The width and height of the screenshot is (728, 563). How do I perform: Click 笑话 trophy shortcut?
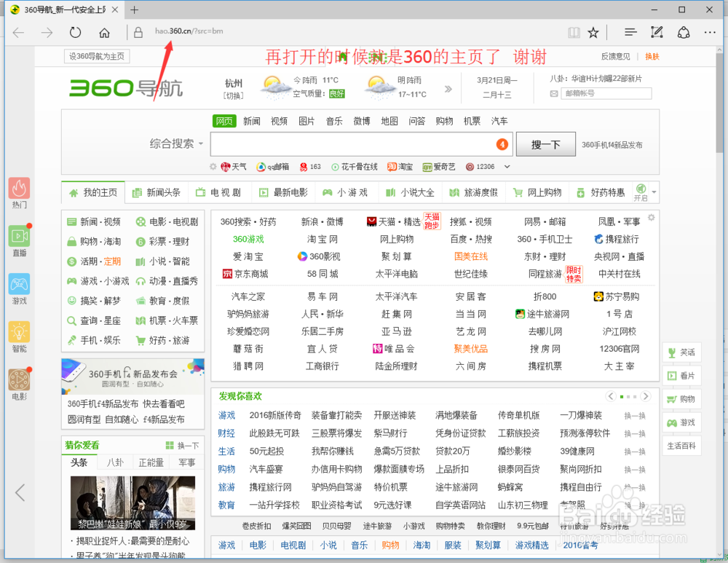tap(681, 353)
